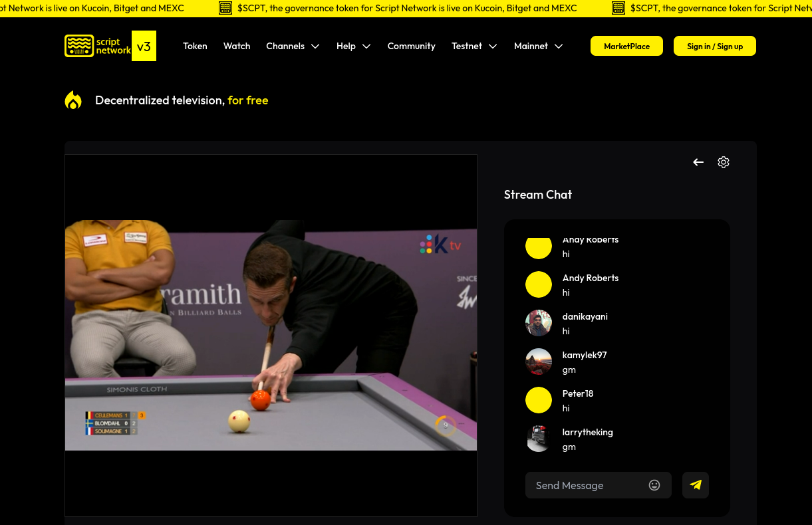Expand the Help dropdown menu
812x525 pixels.
tap(353, 46)
